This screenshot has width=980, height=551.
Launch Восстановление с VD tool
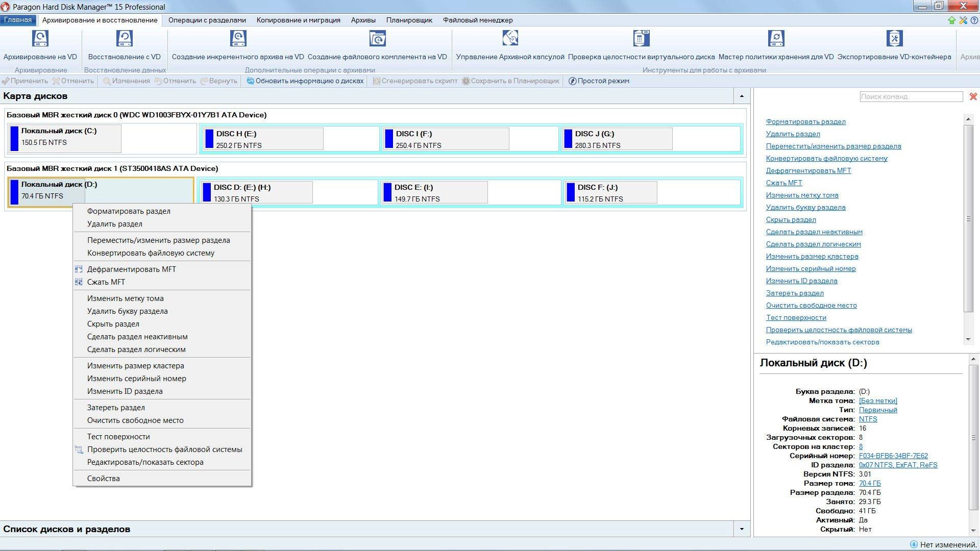[125, 38]
